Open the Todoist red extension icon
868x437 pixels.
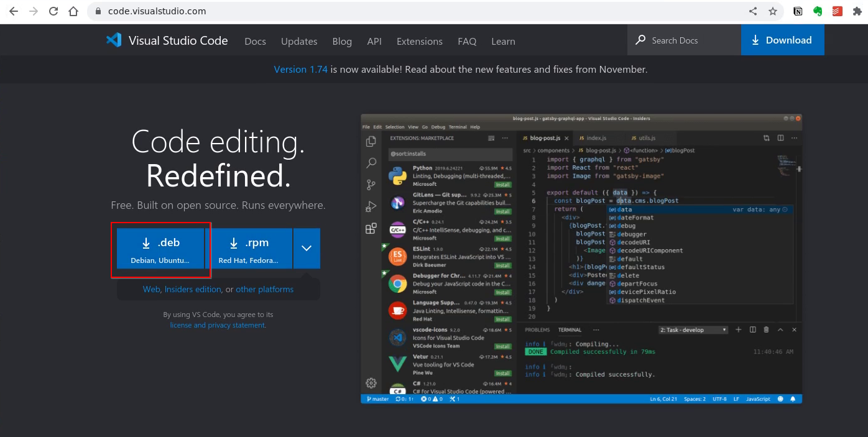[838, 11]
